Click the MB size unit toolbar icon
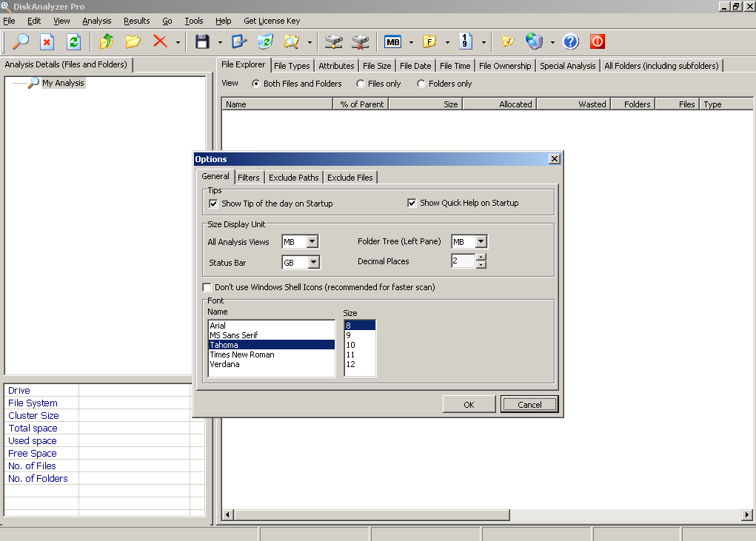 coord(393,42)
